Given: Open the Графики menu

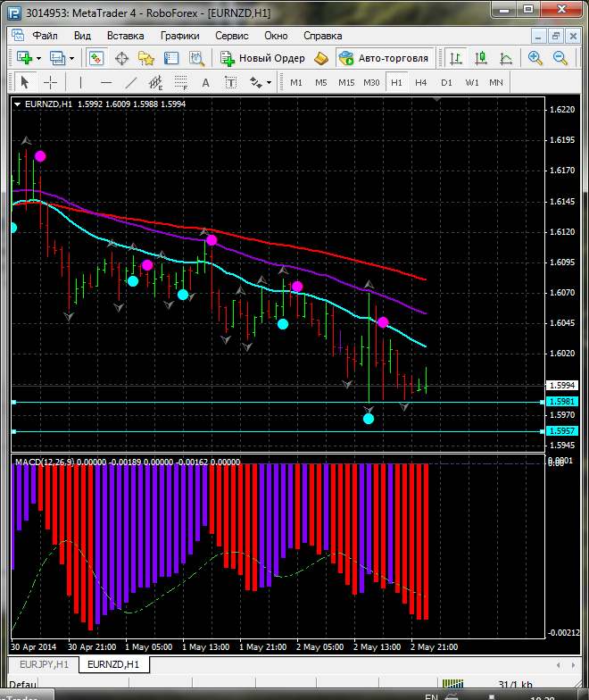Looking at the screenshot, I should coord(180,36).
